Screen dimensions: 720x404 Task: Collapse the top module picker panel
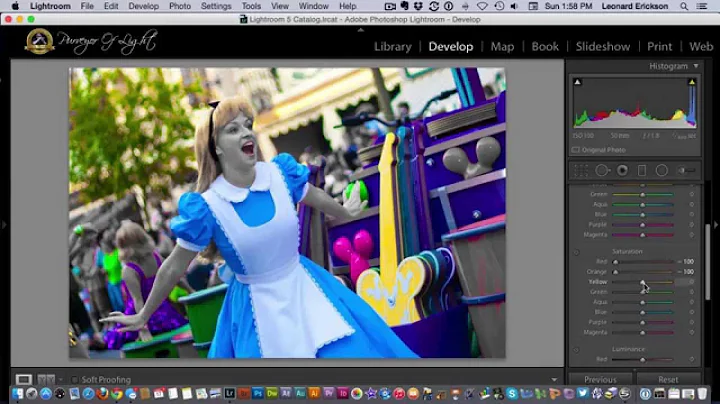360,30
